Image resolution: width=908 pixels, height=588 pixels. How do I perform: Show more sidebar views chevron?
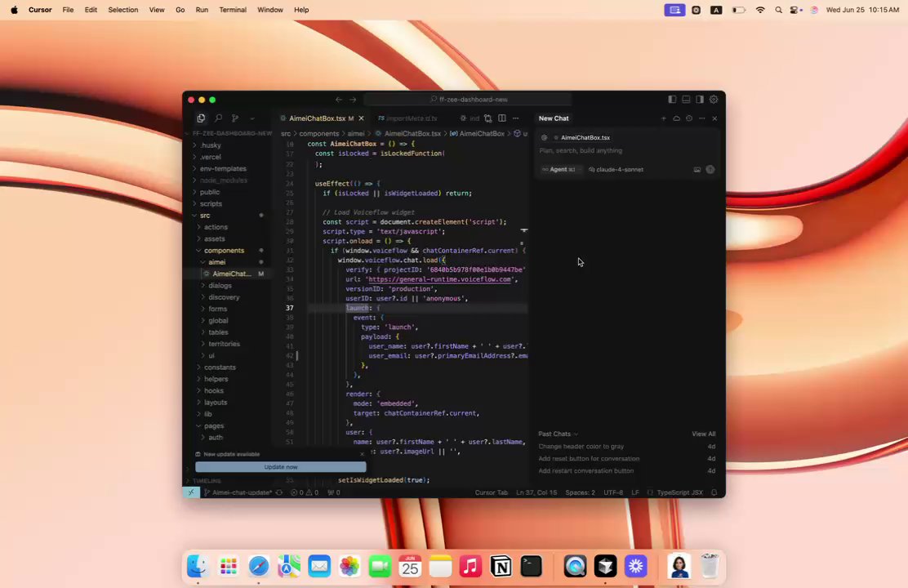coord(251,118)
